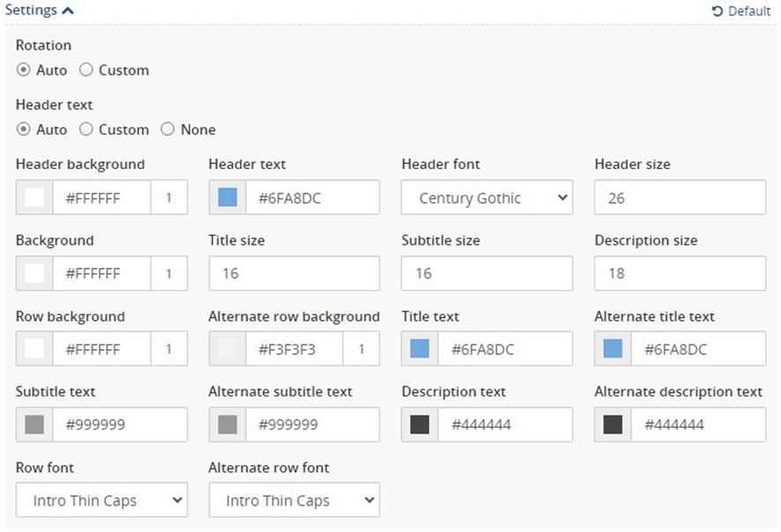781x532 pixels.
Task: Open the Description text dark swatch
Action: pos(420,425)
